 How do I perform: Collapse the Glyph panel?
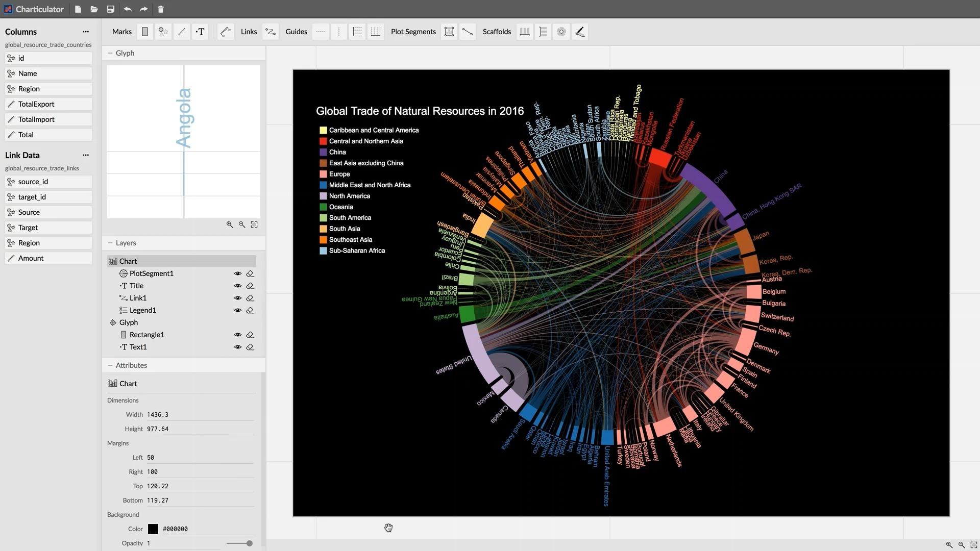(x=110, y=53)
